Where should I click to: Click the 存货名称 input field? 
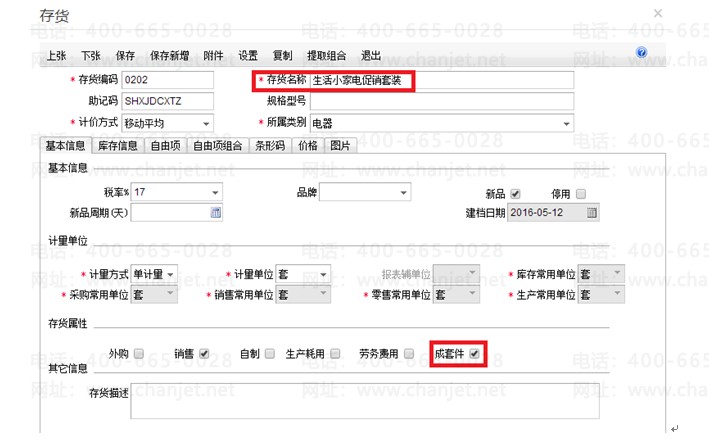[x=442, y=81]
